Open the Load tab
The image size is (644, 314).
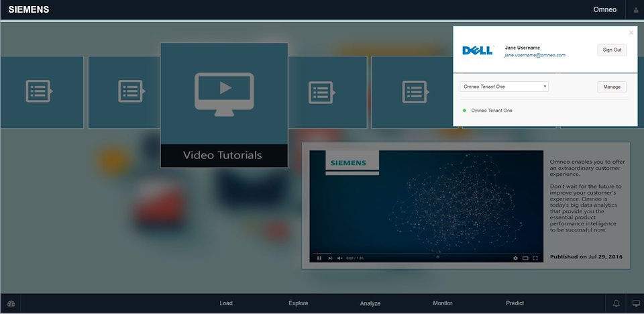226,303
